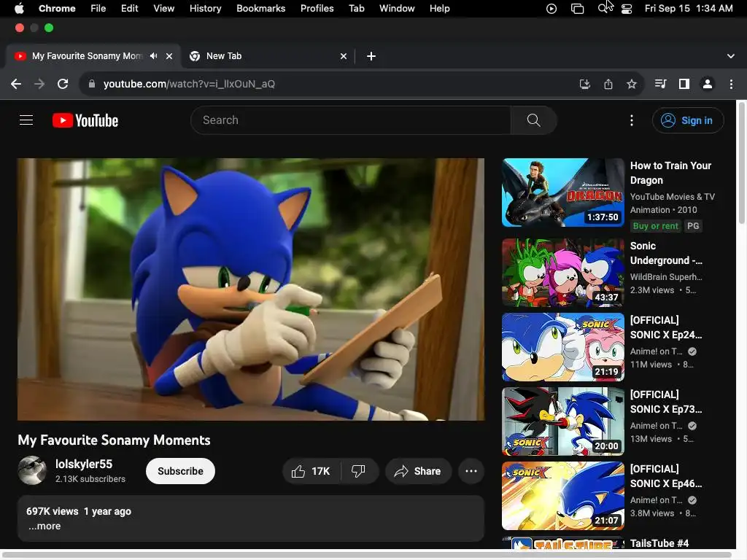Open the History menu
Image resolution: width=747 pixels, height=560 pixels.
click(205, 9)
